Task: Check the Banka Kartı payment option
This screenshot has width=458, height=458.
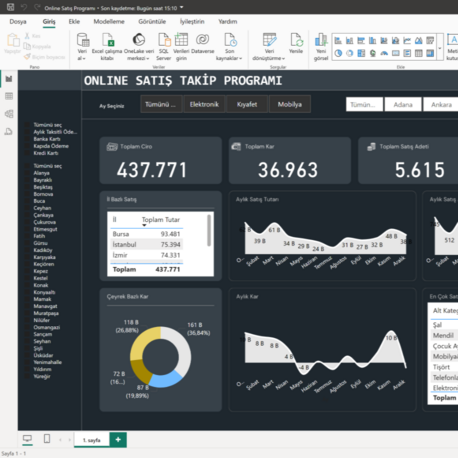Action: click(27, 139)
